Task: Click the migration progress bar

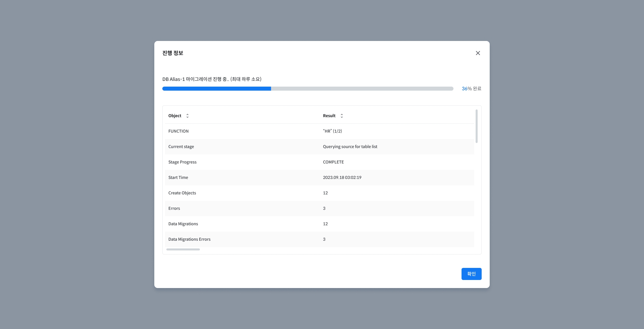Action: (308, 89)
